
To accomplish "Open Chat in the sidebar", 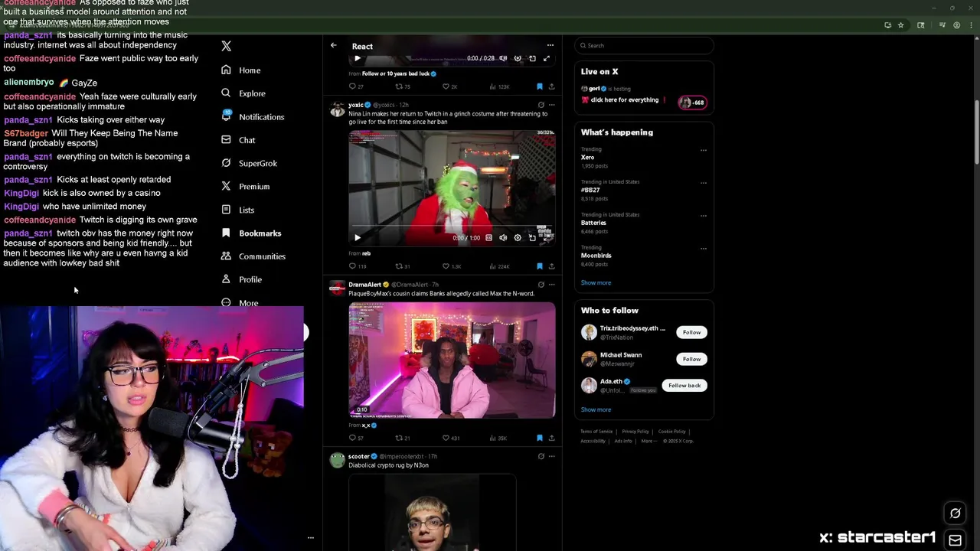I will click(x=238, y=140).
